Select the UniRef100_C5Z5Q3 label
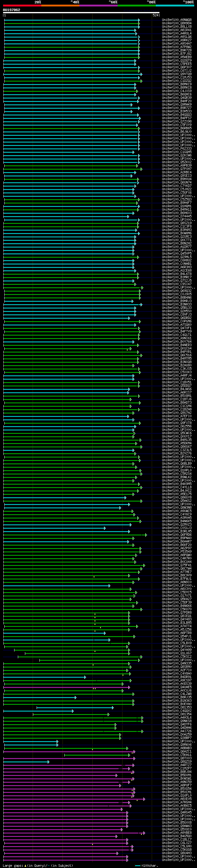The height and width of the screenshot is (868, 197). tap(177, 200)
